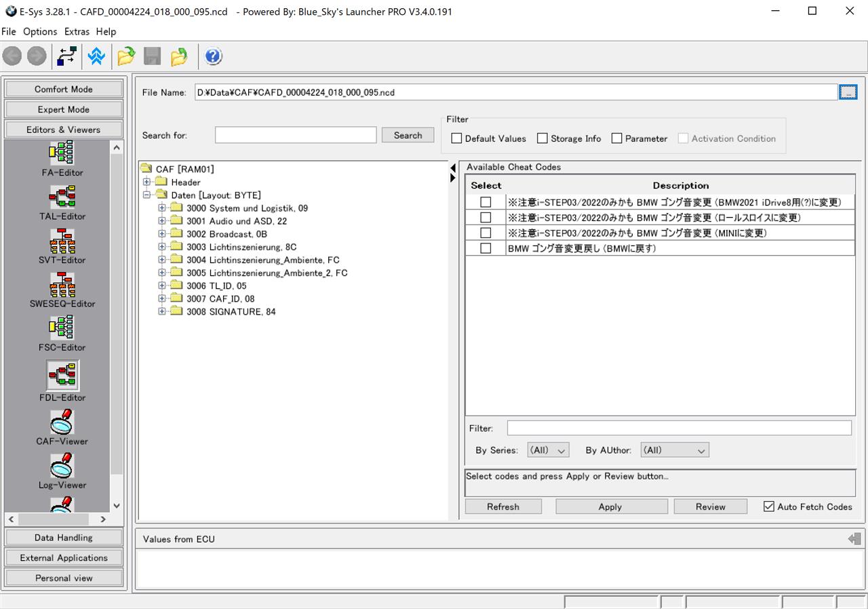Image resolution: width=868 pixels, height=609 pixels.
Task: Open the help question mark icon
Action: tap(213, 56)
